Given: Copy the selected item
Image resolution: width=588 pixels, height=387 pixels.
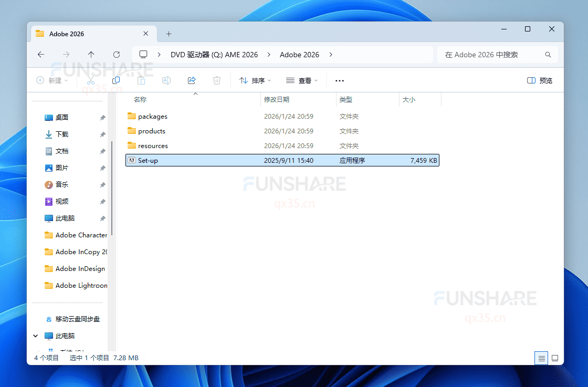Looking at the screenshot, I should pos(116,80).
